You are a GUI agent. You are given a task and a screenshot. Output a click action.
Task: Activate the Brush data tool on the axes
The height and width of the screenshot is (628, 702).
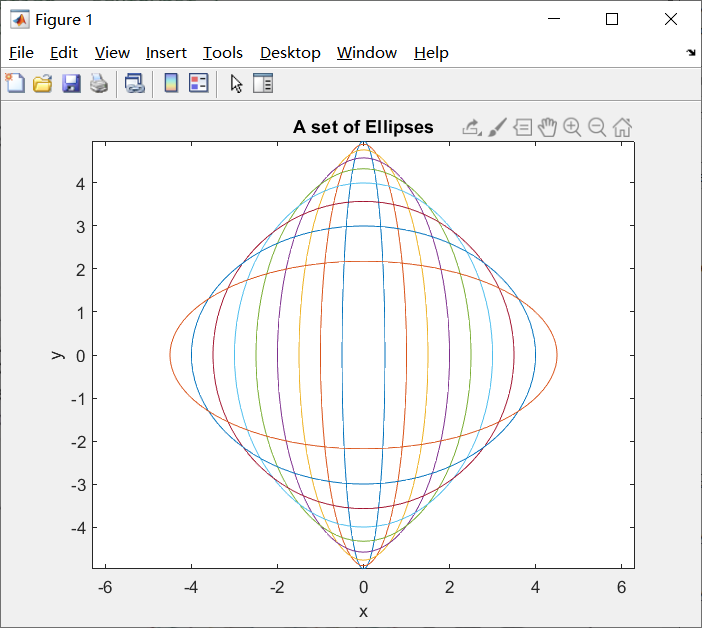tap(497, 128)
